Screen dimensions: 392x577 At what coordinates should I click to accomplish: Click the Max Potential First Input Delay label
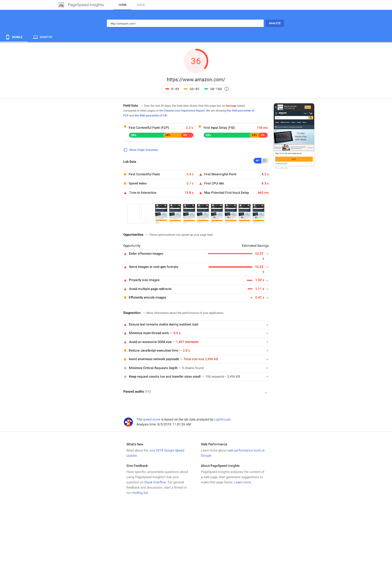226,193
